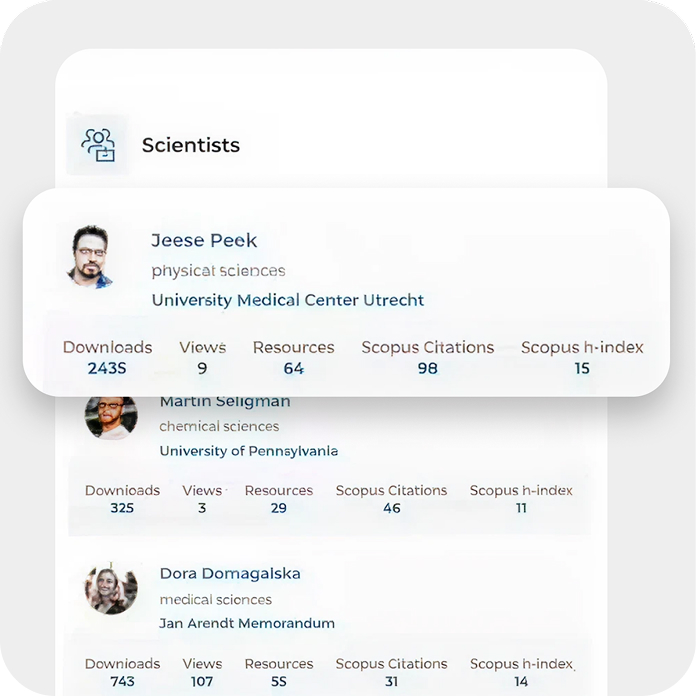Viewport: 696px width, 696px height.
Task: Click University Medical Center Utrecht link
Action: point(288,300)
